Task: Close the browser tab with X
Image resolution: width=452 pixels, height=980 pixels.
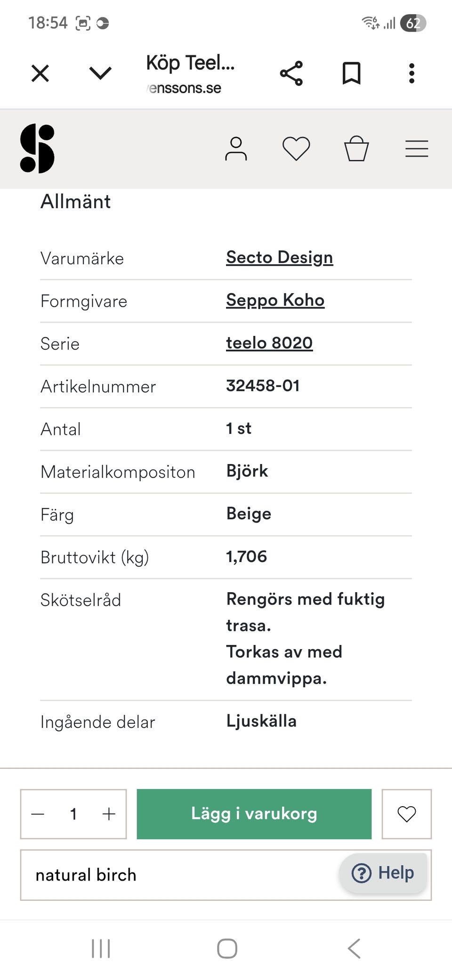Action: [40, 73]
